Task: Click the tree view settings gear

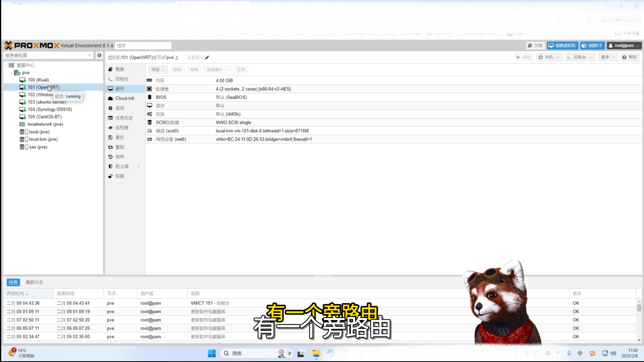Action: (x=99, y=56)
